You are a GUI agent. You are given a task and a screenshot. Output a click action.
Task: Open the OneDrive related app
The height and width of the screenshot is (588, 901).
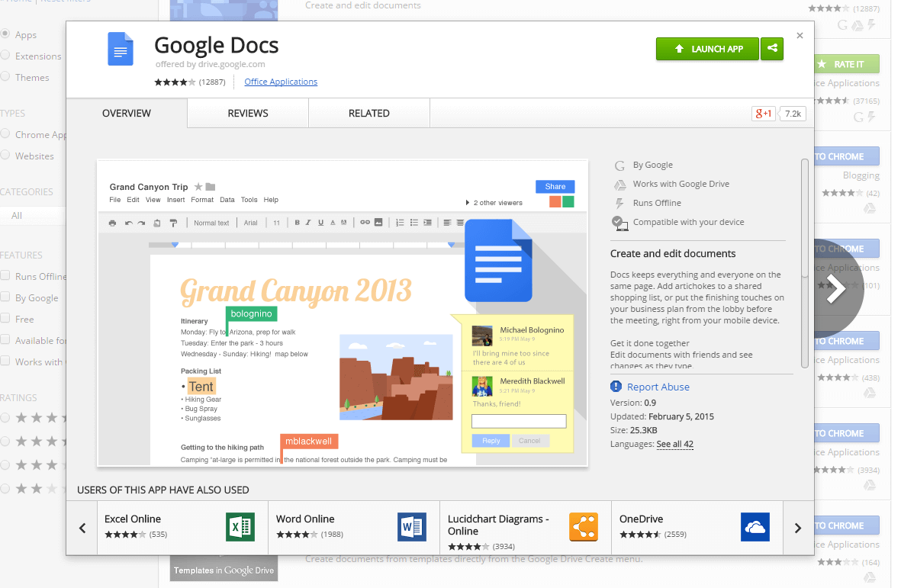[697, 528]
